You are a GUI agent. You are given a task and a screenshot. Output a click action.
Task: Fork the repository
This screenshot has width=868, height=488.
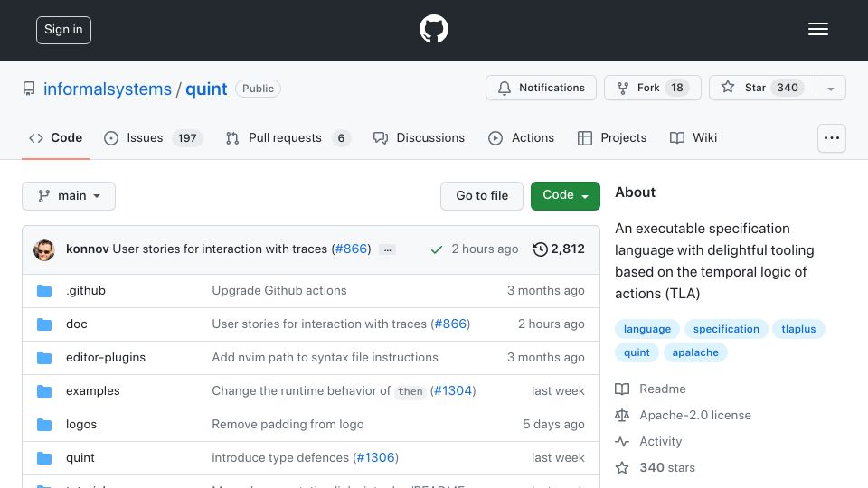(x=652, y=88)
